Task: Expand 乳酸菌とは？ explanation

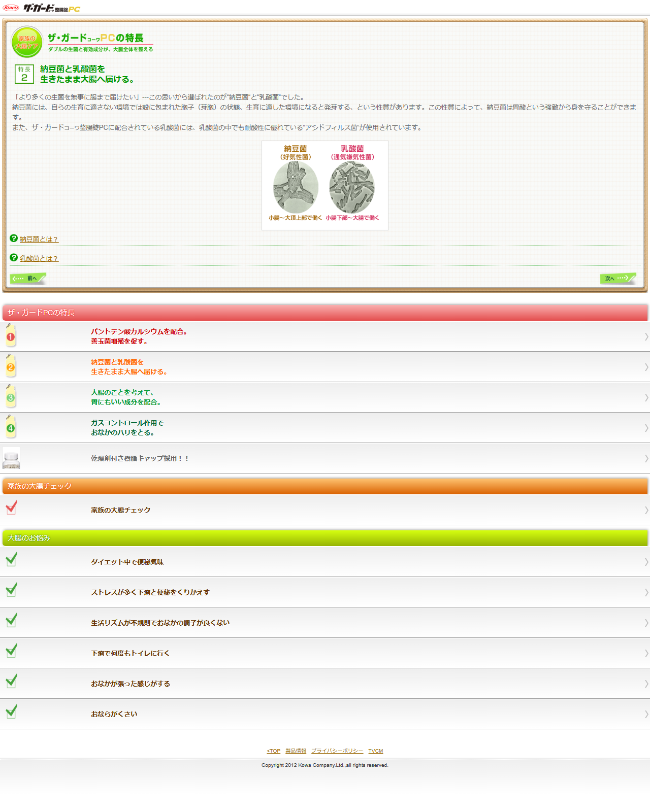Action: tap(39, 259)
